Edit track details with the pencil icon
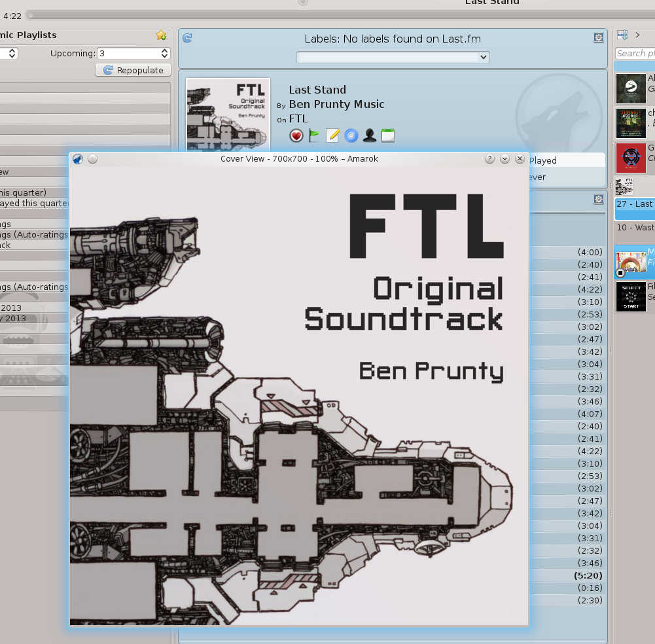This screenshot has width=655, height=644. [x=332, y=136]
